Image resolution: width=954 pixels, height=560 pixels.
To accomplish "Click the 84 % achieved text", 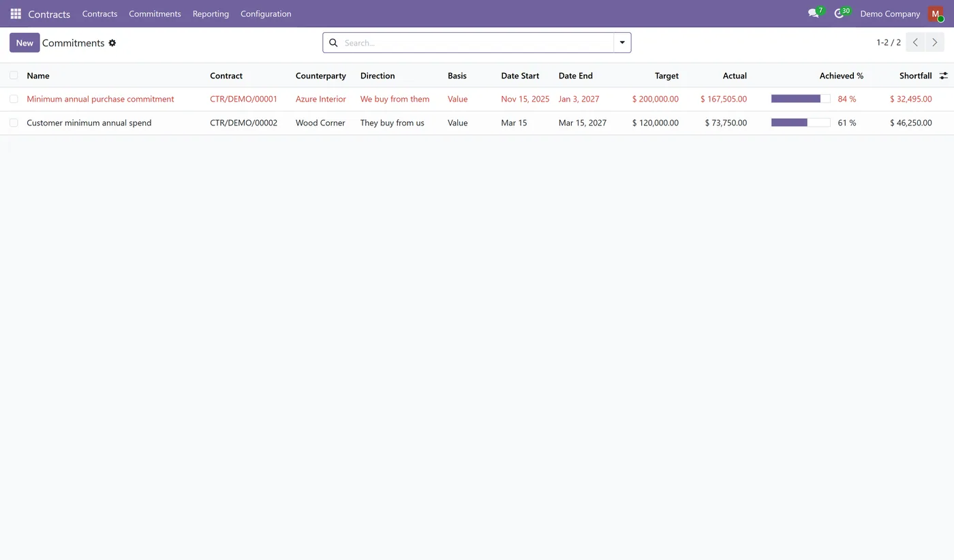I will click(847, 99).
